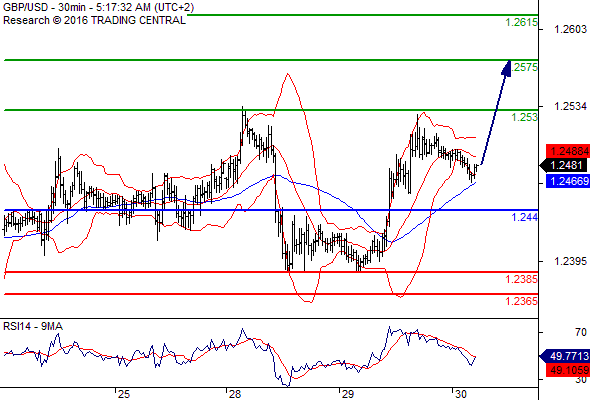
Task: Select the 1.253 resistance level label
Action: click(525, 117)
